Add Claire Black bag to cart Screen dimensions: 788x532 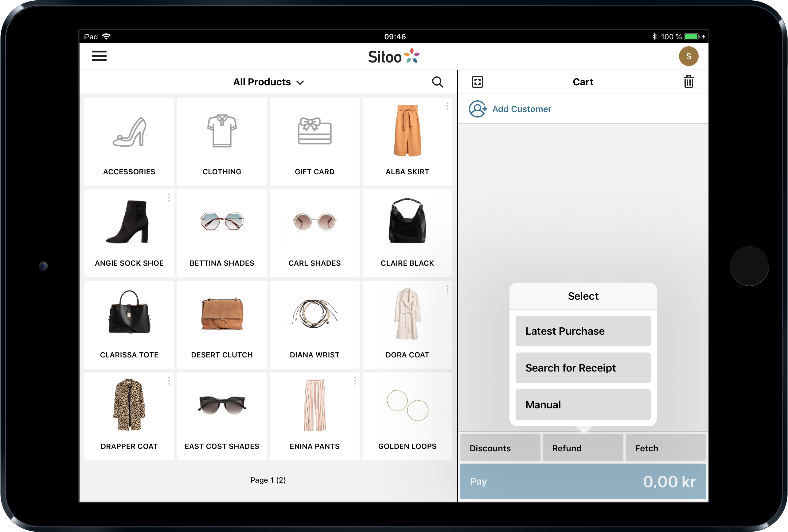pos(407,233)
